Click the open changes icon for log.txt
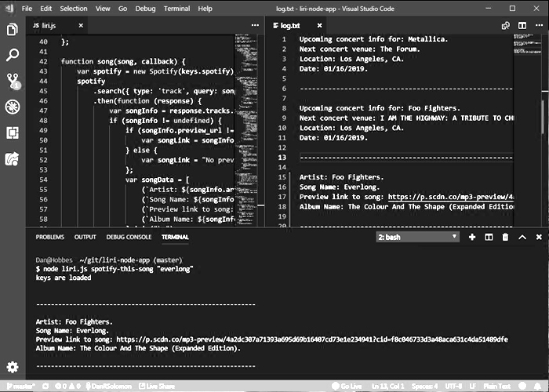 point(506,26)
